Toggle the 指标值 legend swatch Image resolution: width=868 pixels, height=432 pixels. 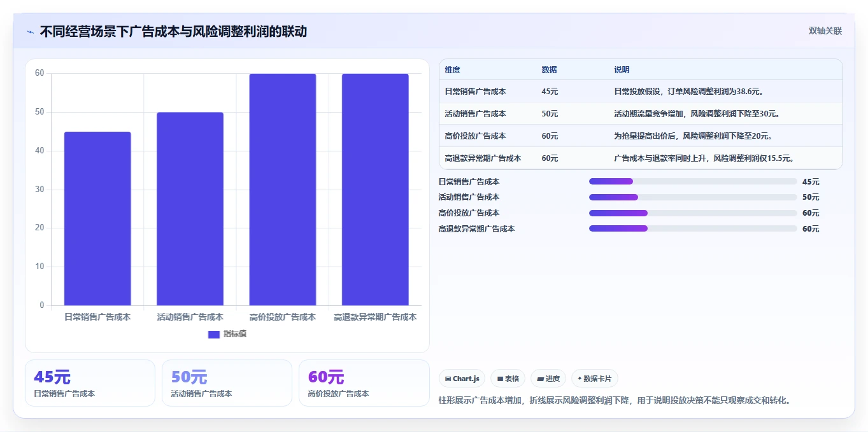tap(214, 334)
